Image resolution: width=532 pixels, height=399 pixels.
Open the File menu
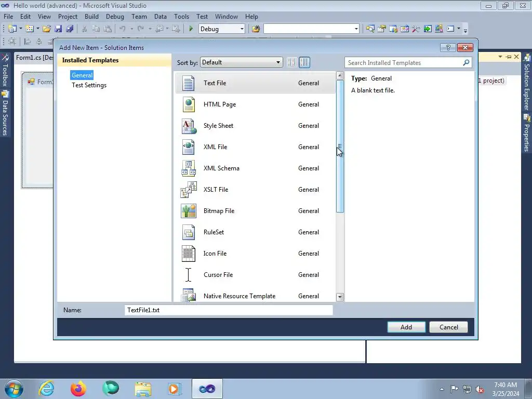click(8, 16)
